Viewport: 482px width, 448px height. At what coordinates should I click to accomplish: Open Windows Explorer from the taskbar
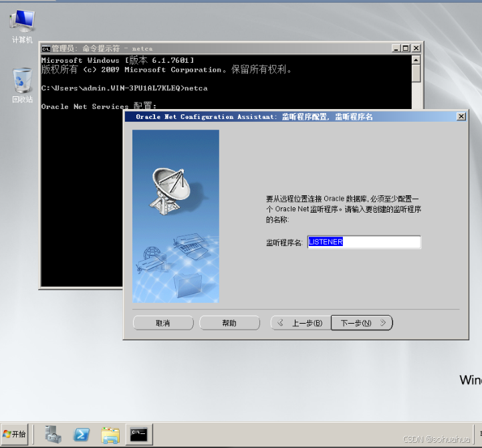pyautogui.click(x=110, y=435)
